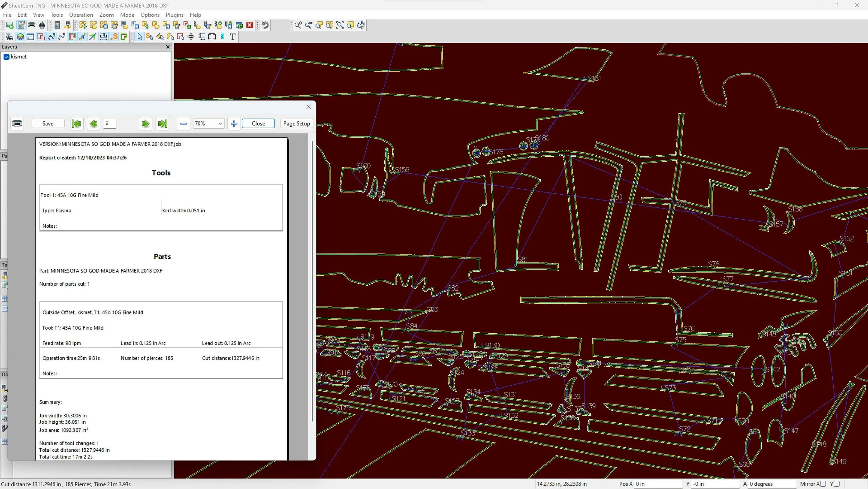Open the Plugins menu
Screen dimensions: 868x489
(x=174, y=15)
